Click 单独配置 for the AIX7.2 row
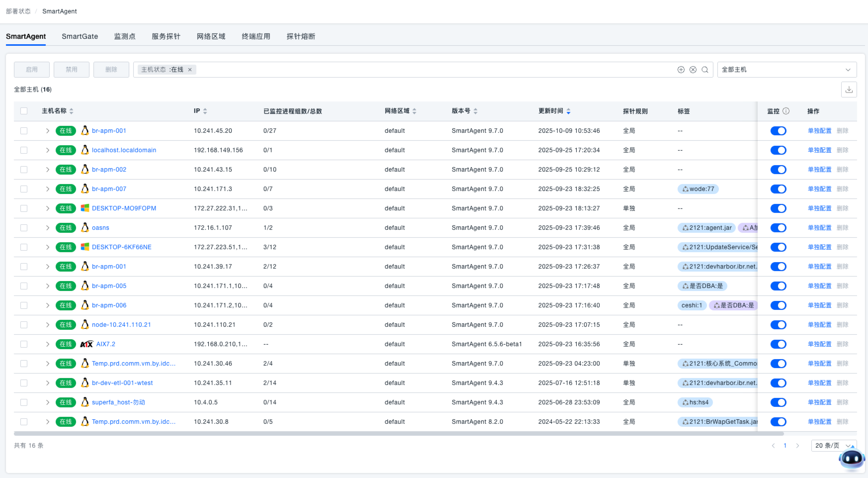The height and width of the screenshot is (478, 868). (819, 344)
